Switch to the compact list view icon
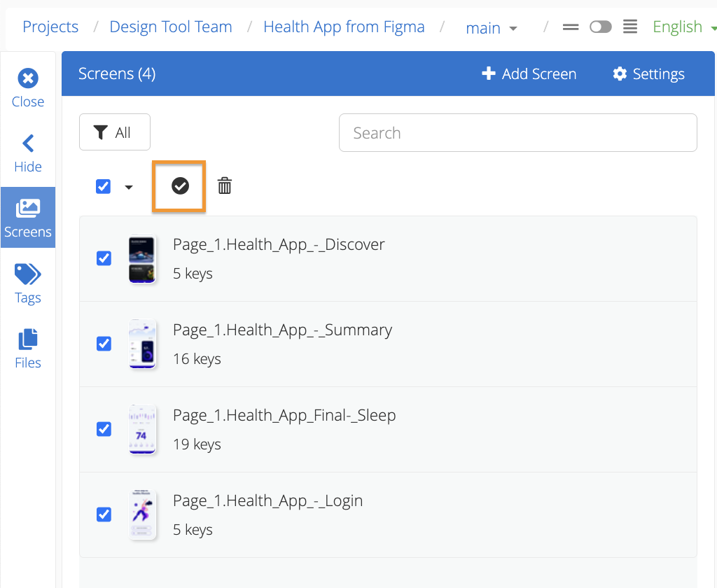The height and width of the screenshot is (588, 717). 571,27
